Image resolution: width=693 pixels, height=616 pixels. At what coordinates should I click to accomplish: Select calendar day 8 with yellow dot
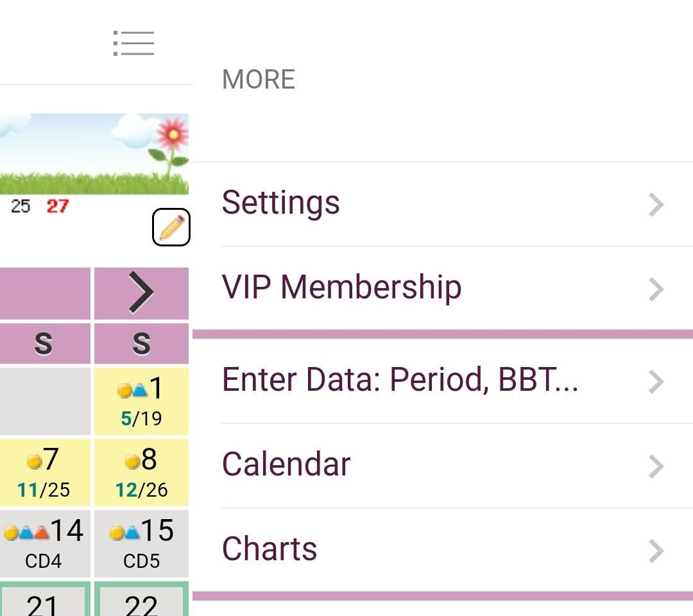141,473
